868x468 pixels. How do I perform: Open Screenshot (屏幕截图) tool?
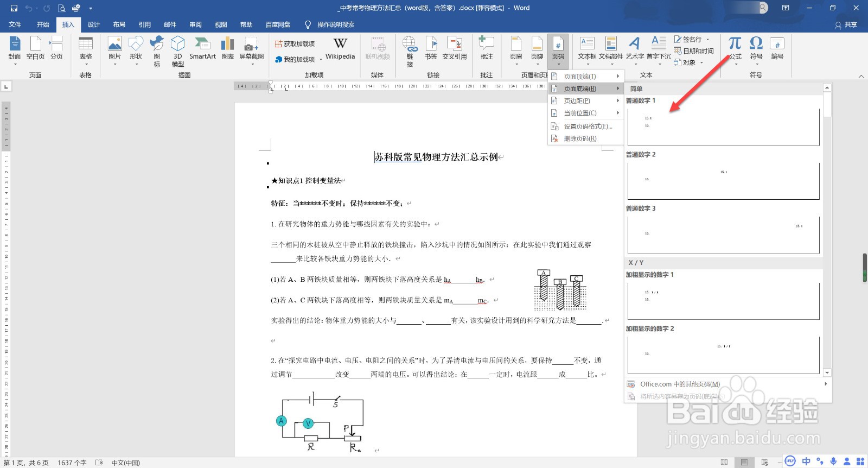pyautogui.click(x=252, y=50)
